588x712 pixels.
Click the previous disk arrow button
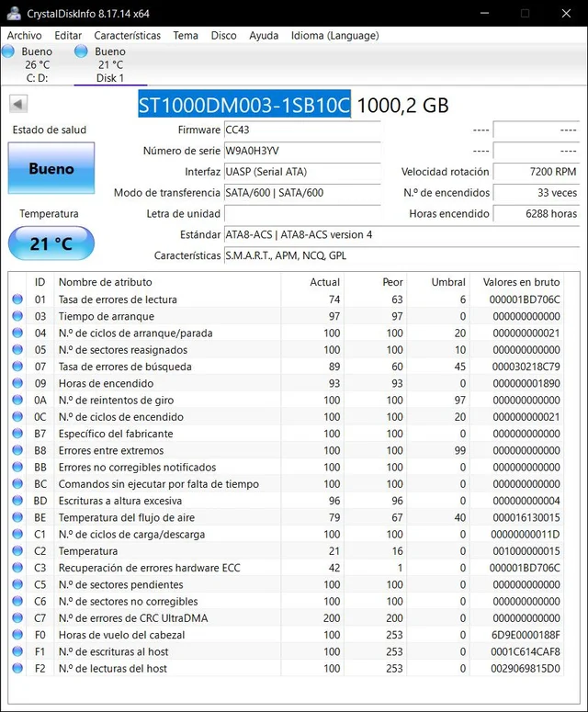(x=18, y=104)
